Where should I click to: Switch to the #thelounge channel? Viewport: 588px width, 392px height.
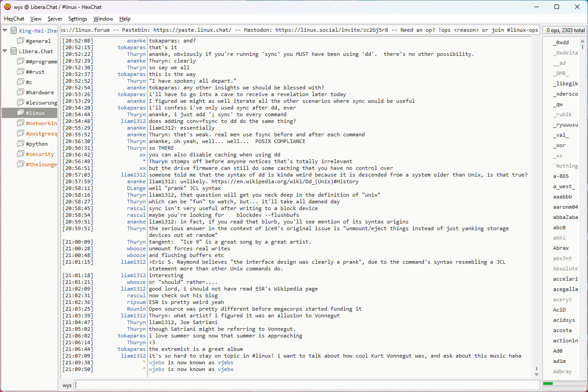coord(41,164)
